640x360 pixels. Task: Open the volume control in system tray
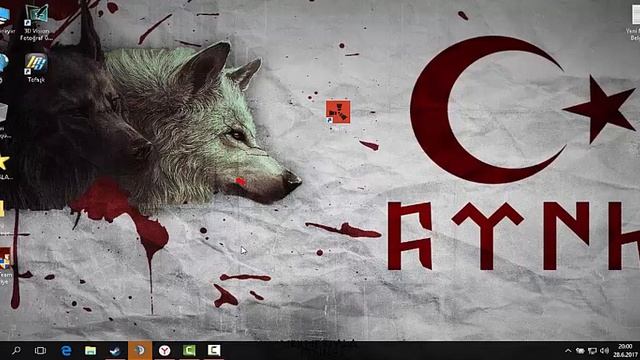(604, 351)
